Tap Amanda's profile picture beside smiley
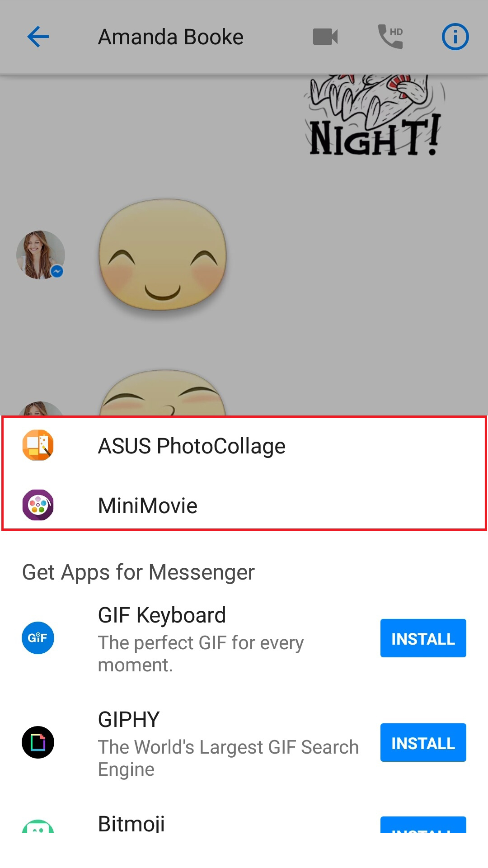Image resolution: width=488 pixels, height=868 pixels. point(40,255)
